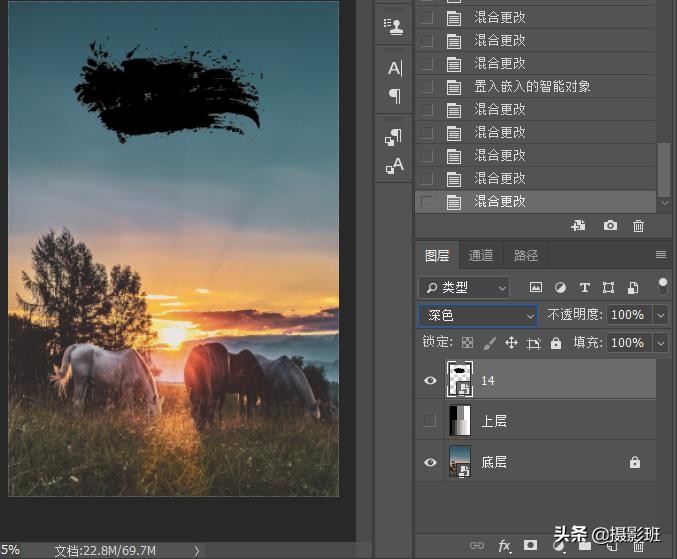Hide layer 14 using the eye icon
Image resolution: width=677 pixels, height=559 pixels.
coord(430,380)
